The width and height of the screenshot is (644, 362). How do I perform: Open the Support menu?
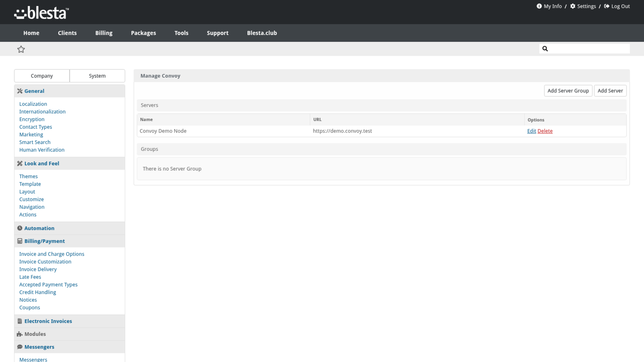pyautogui.click(x=218, y=33)
